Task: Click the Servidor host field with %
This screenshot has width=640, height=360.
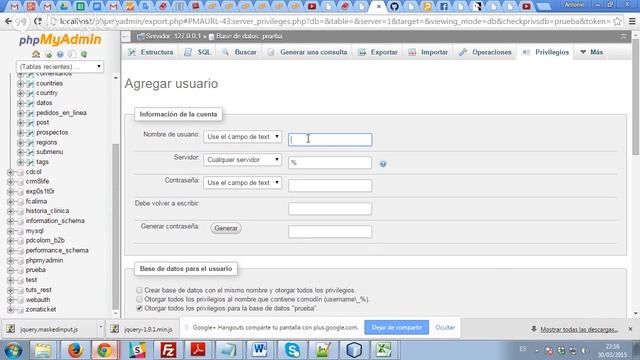Action: click(x=330, y=162)
